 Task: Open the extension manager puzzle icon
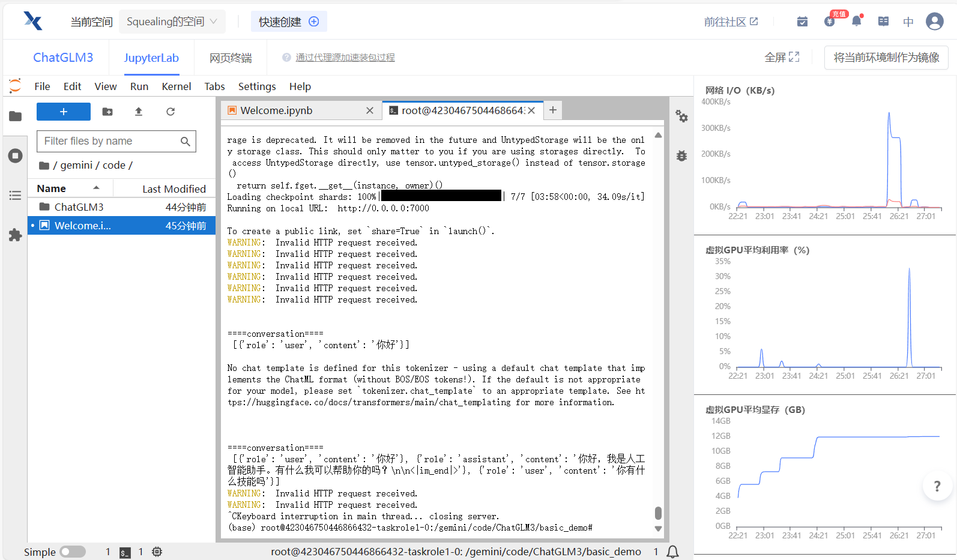coord(16,235)
